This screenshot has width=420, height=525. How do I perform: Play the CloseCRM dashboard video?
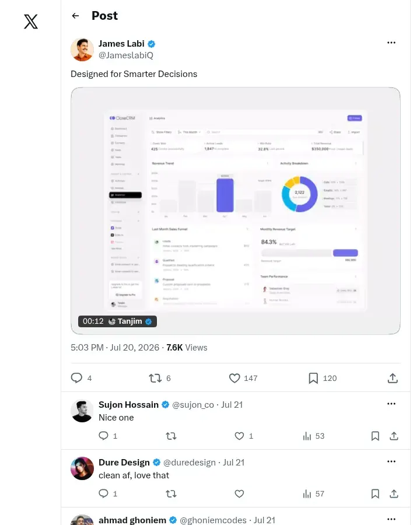pos(236,211)
